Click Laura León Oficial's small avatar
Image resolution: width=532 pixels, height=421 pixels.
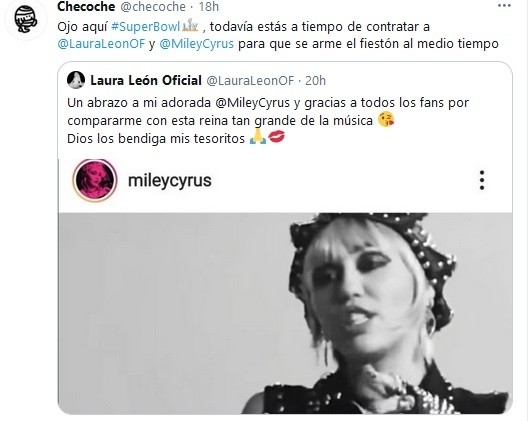76,80
